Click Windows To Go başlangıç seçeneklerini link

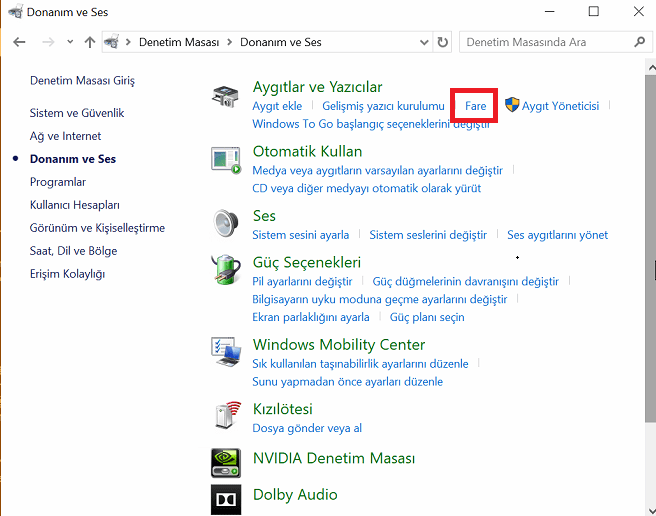pos(371,124)
